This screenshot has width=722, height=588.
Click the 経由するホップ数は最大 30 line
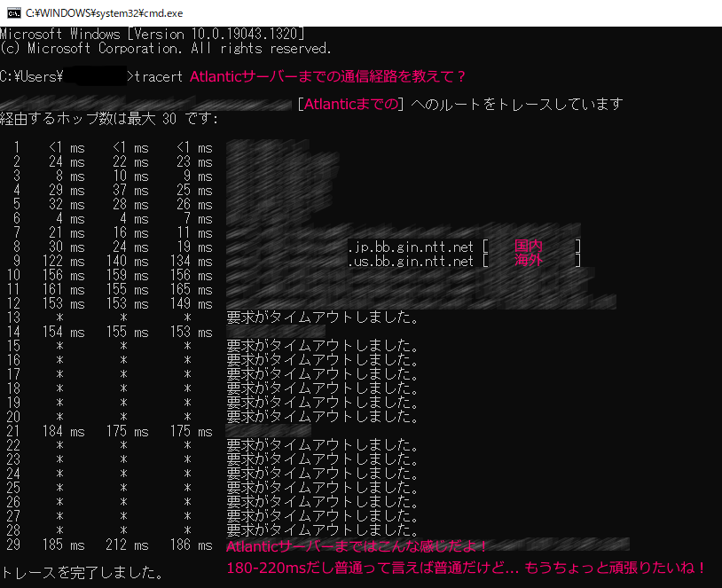(x=109, y=119)
